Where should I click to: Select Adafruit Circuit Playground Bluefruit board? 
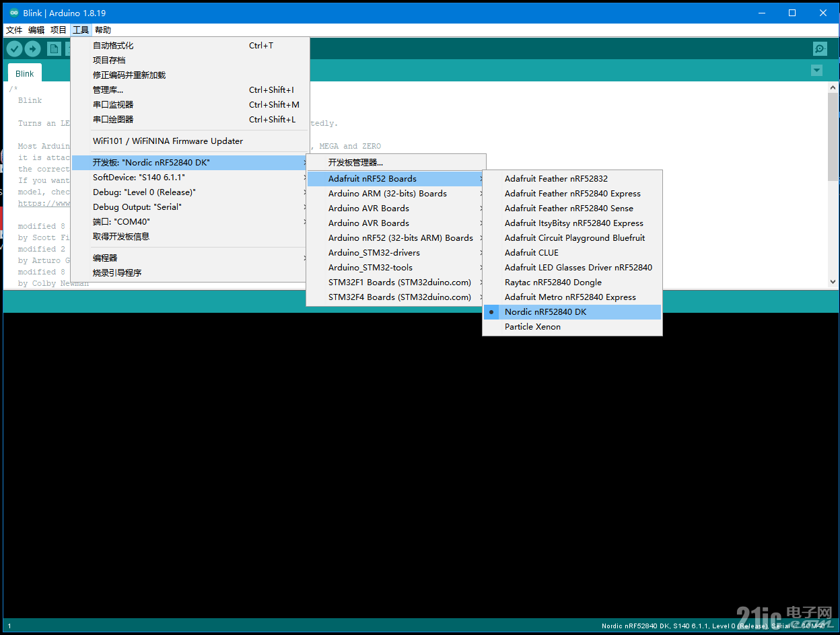[x=573, y=238]
